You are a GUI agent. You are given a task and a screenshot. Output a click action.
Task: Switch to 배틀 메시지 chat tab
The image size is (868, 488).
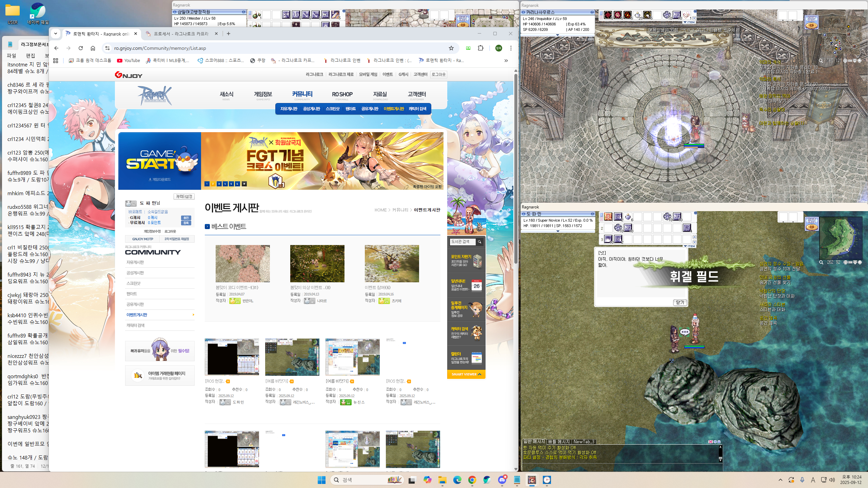[559, 442]
